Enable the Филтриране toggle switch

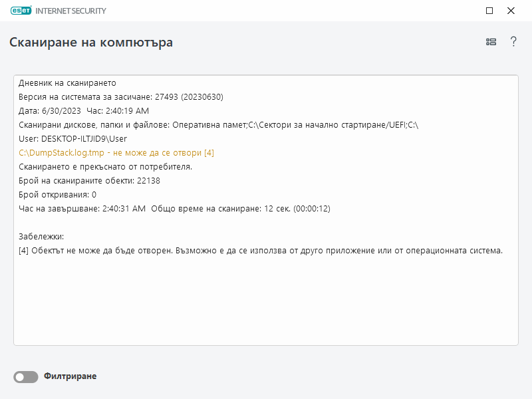[25, 376]
